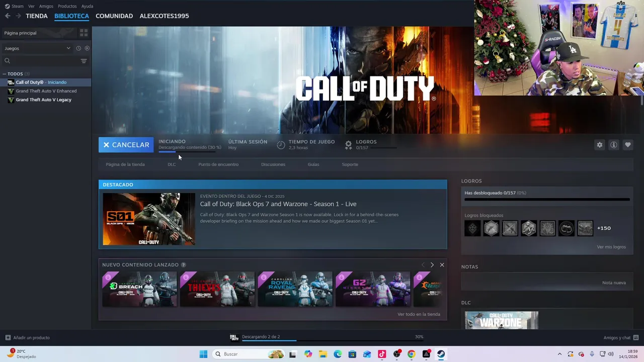The width and height of the screenshot is (644, 362).
Task: Open the Warzone DLC thumbnail
Action: pos(502,320)
